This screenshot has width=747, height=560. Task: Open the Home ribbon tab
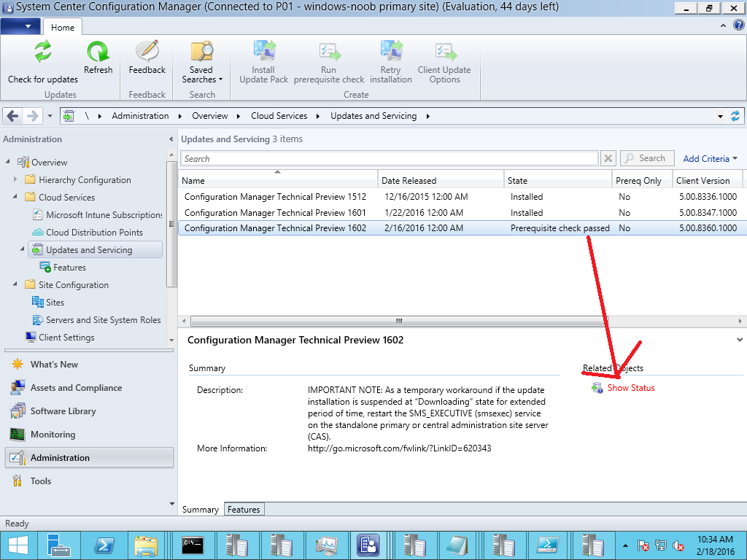(x=63, y=27)
